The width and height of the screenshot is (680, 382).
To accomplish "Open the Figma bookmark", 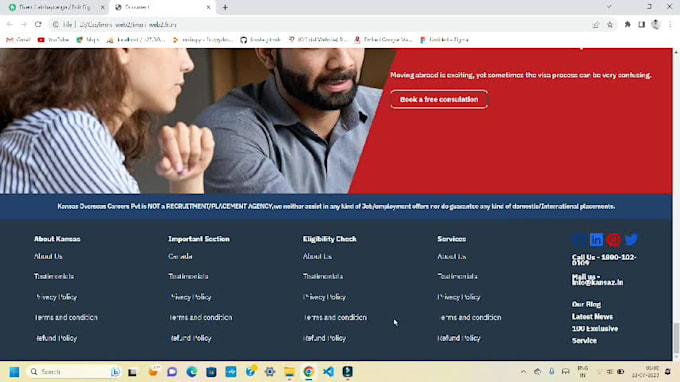I will tap(444, 39).
